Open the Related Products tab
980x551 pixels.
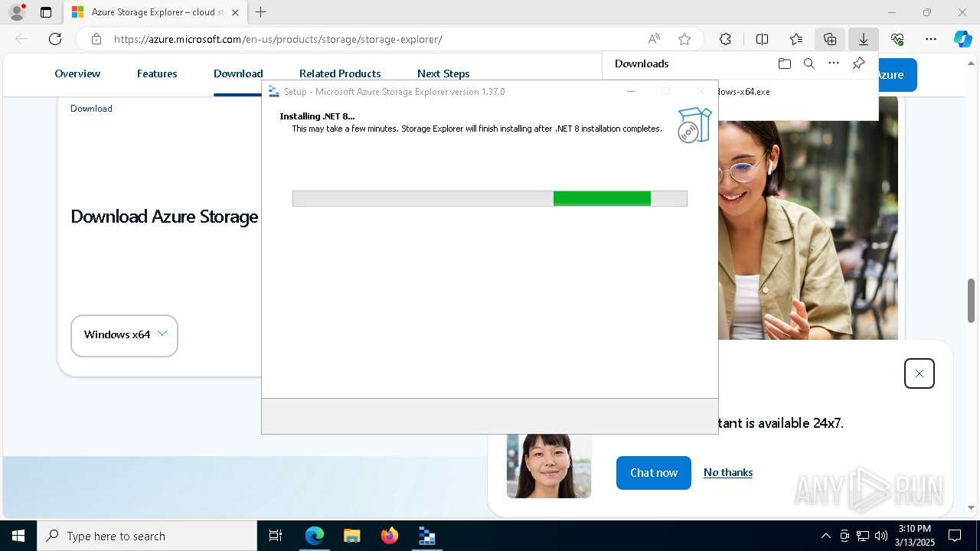(x=340, y=73)
